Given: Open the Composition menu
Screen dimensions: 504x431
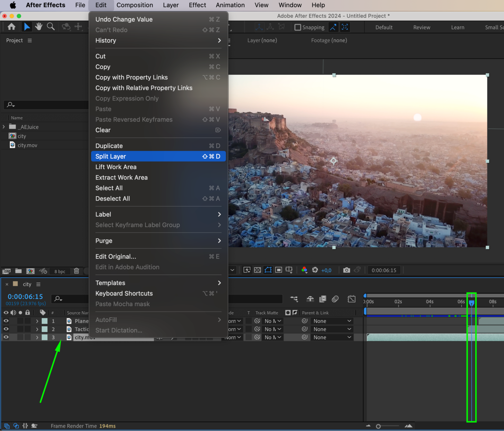Looking at the screenshot, I should click(x=135, y=5).
